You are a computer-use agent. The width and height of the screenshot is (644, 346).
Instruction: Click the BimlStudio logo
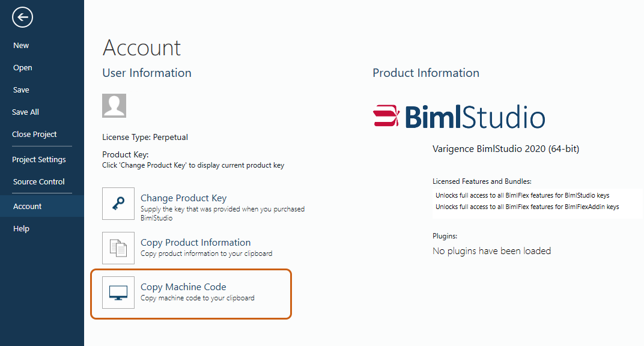coord(459,117)
